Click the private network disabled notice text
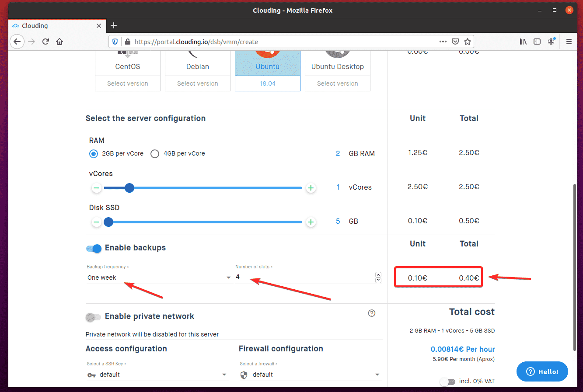The image size is (583, 392). tap(152, 334)
